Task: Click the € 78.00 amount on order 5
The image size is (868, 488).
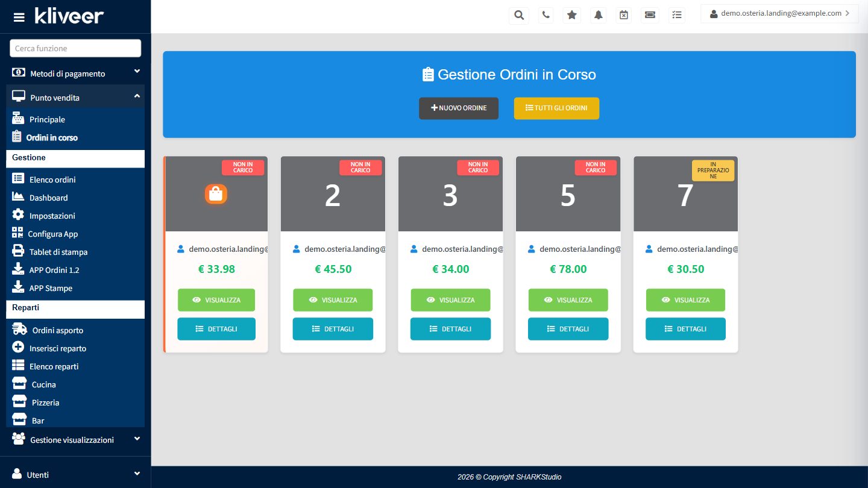Action: [x=568, y=269]
